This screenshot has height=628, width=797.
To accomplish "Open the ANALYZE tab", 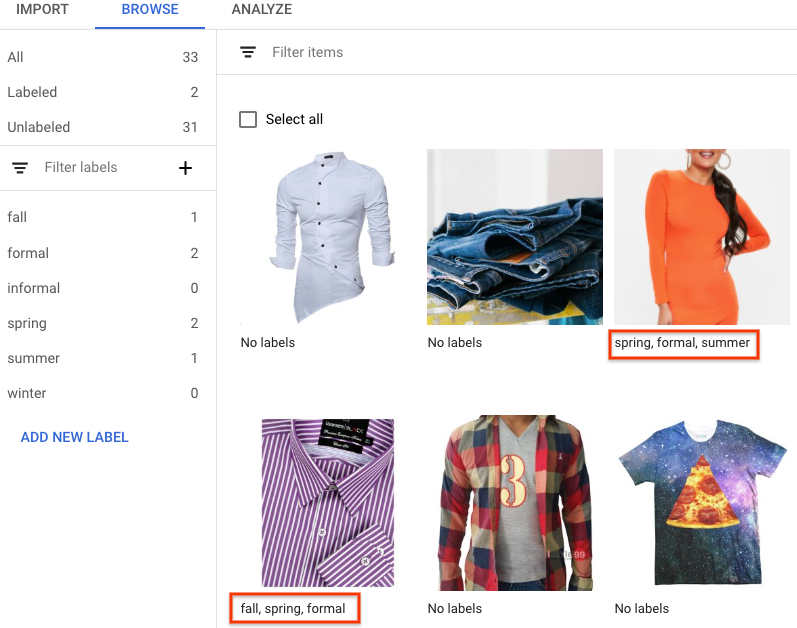I will click(261, 10).
